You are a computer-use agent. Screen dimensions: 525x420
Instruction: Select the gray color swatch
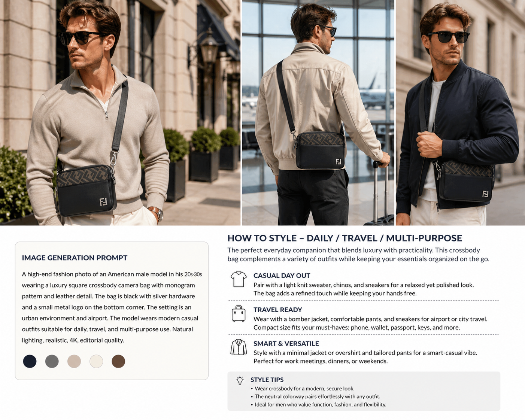(52, 361)
